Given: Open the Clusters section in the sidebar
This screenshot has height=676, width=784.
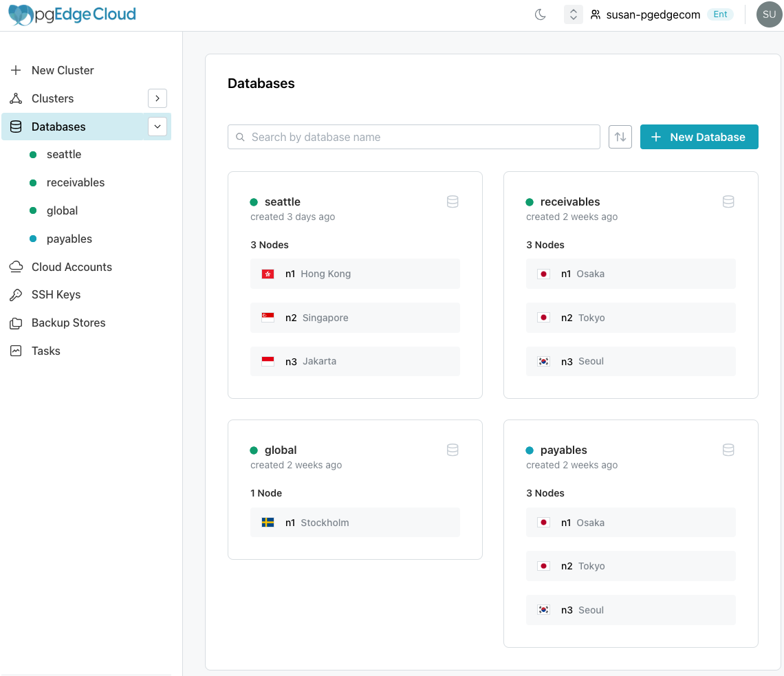Looking at the screenshot, I should pos(53,98).
